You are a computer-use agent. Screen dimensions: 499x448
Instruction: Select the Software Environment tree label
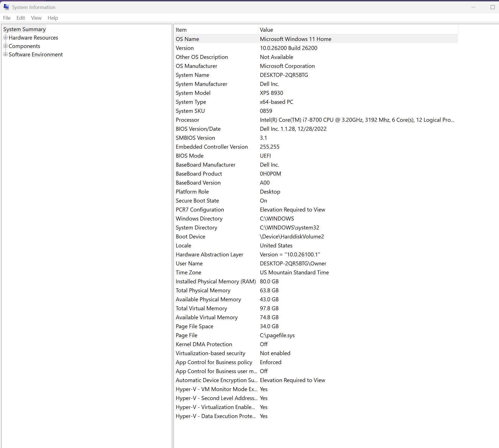[x=36, y=54]
